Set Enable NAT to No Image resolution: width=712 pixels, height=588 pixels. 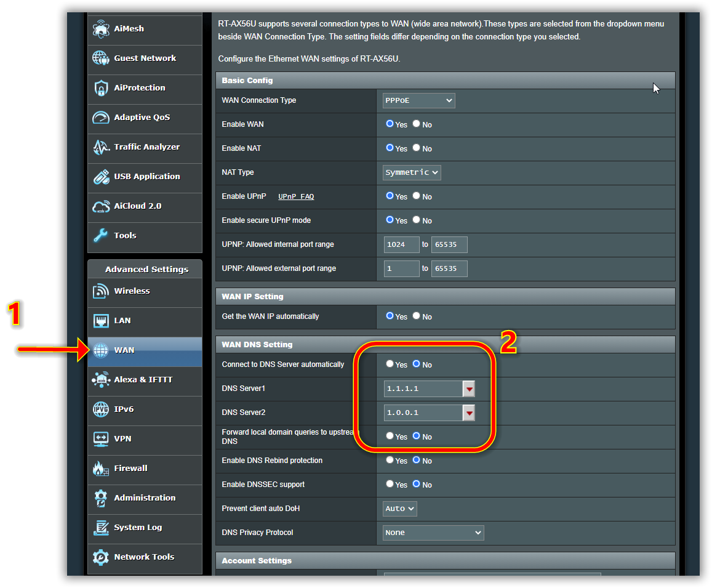pyautogui.click(x=417, y=148)
